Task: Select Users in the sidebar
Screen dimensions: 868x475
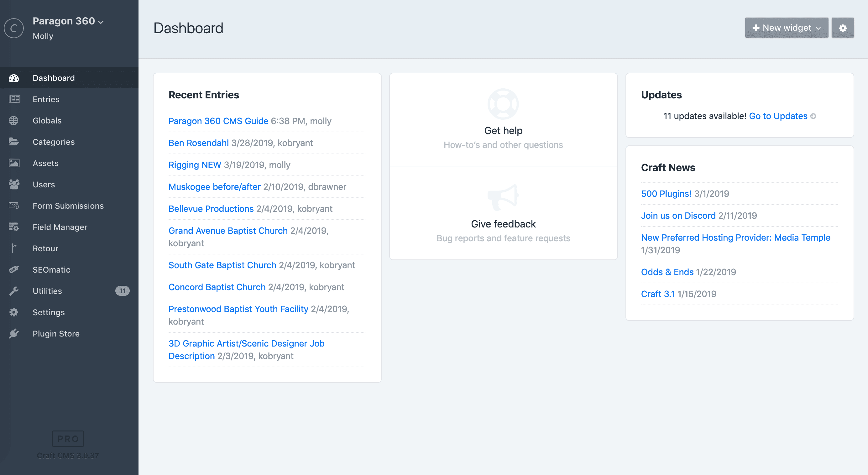Action: coord(69,184)
